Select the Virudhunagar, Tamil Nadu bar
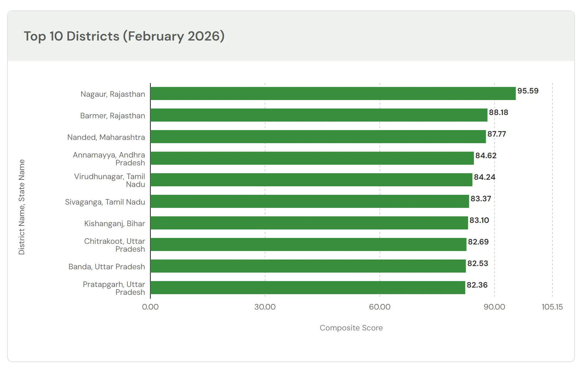588x369 pixels. 311,180
